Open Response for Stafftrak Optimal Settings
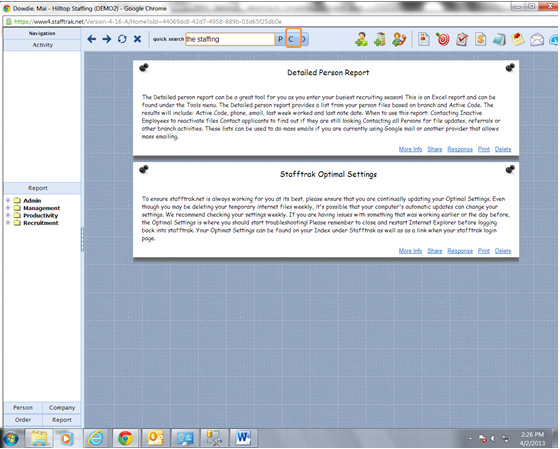Image resolution: width=560 pixels, height=449 pixels. 460,251
